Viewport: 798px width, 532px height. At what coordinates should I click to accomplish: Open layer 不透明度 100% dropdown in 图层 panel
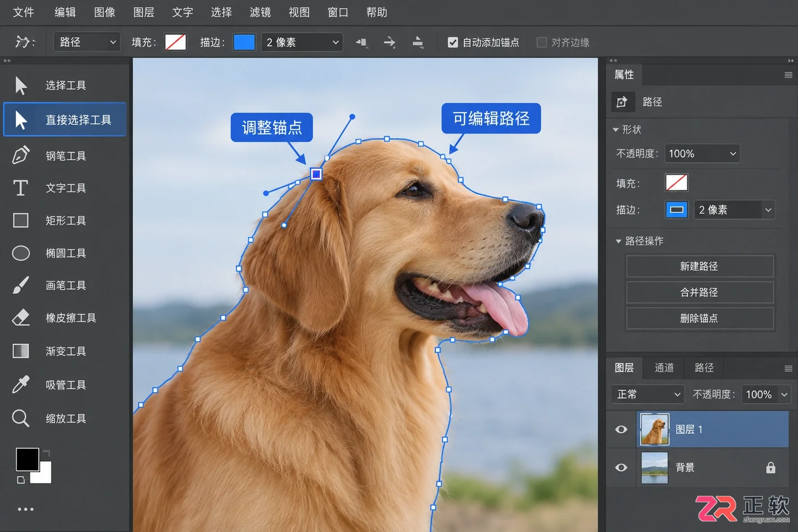[766, 395]
